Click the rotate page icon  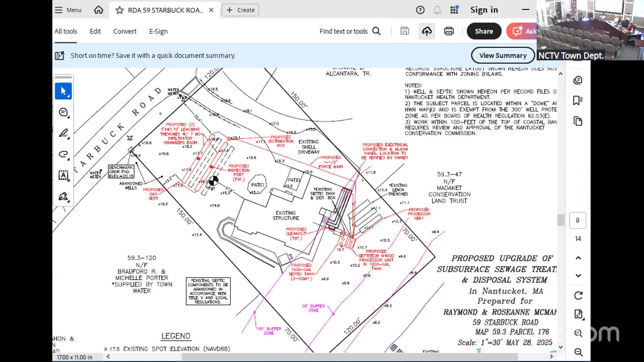[578, 296]
